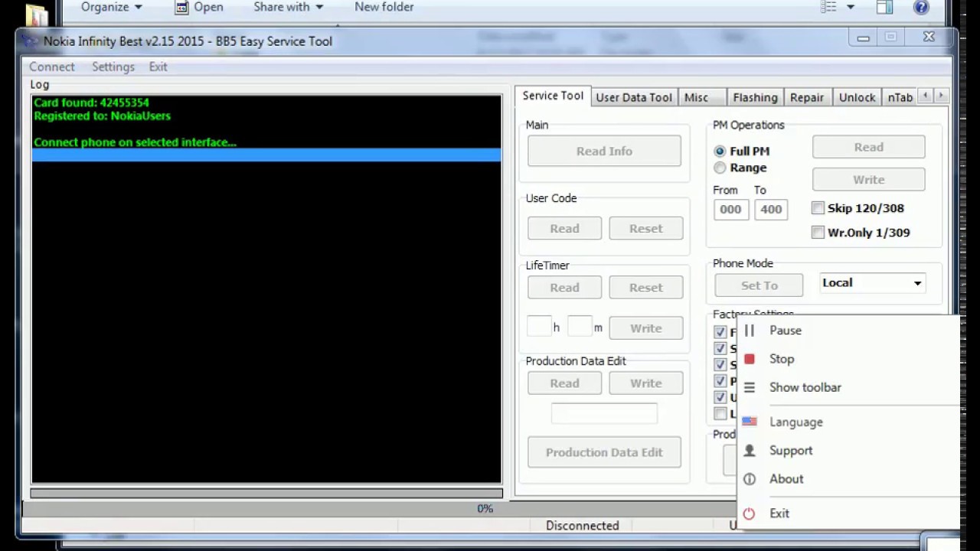Switch to the Unlock tab
The width and height of the screenshot is (980, 551).
857,97
